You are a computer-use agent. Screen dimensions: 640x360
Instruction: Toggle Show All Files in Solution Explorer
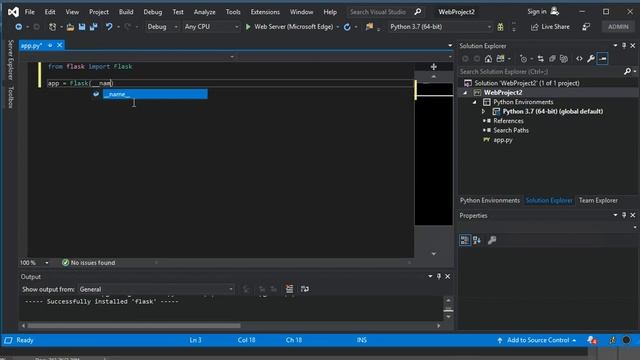(x=564, y=59)
